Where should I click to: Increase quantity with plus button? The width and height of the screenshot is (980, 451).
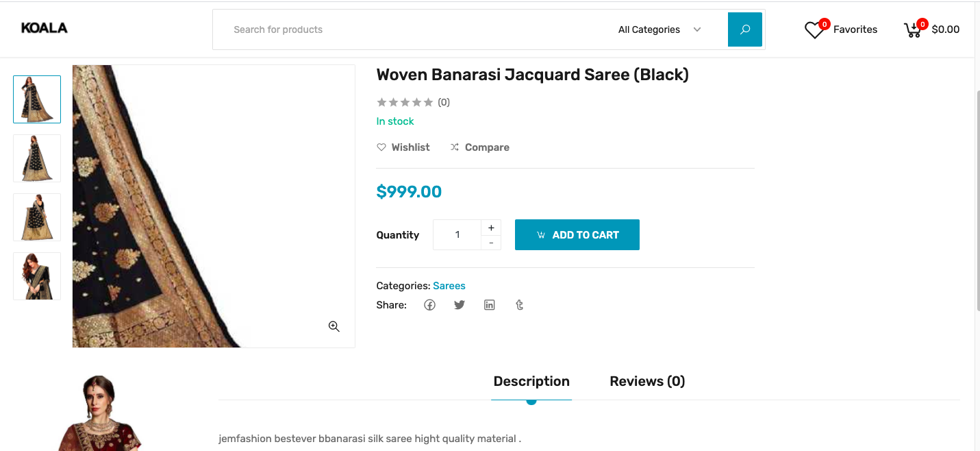coord(491,228)
